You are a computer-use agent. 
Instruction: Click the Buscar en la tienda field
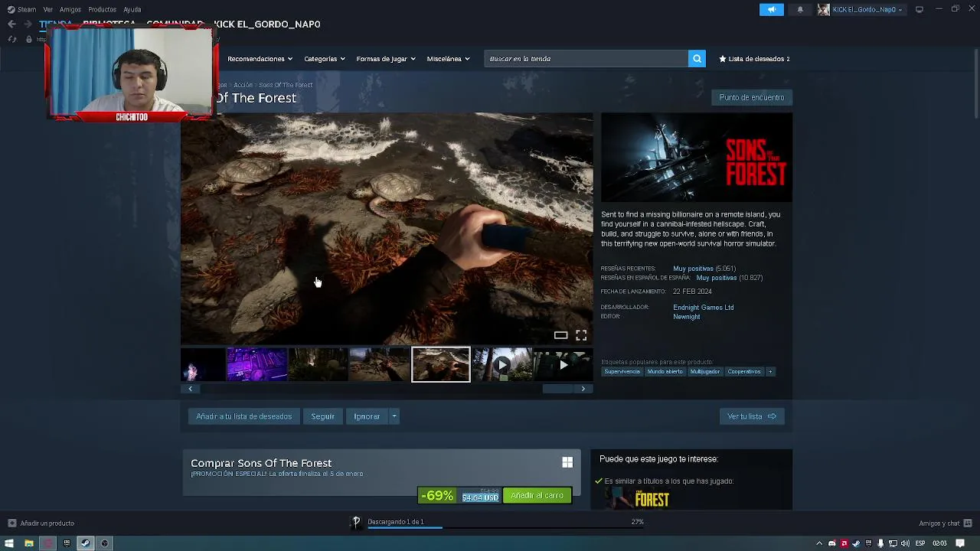(586, 59)
